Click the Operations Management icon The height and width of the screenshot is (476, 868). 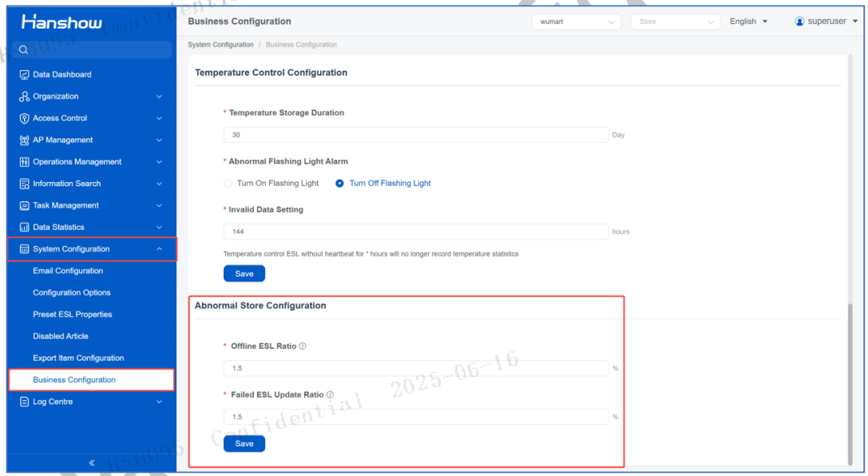click(25, 161)
